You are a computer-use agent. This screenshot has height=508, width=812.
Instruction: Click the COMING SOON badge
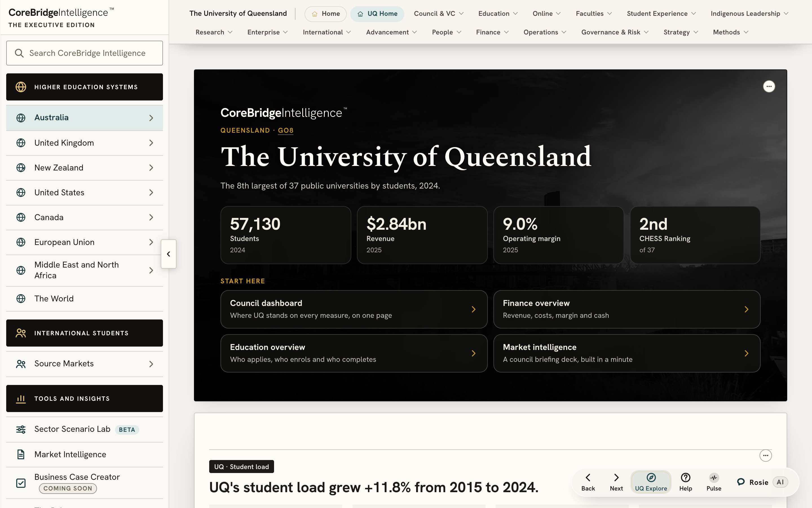point(68,488)
